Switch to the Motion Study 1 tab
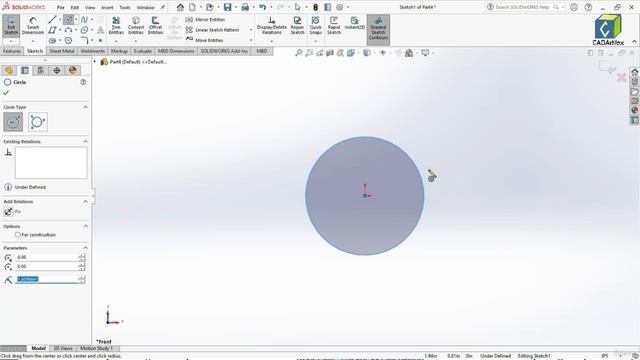This screenshot has width=640, height=360. click(96, 348)
